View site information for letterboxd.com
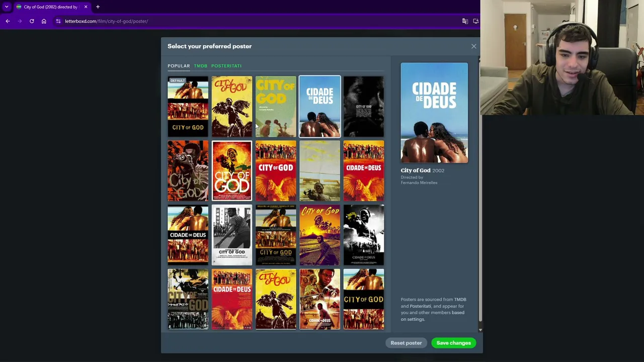 tap(58, 21)
